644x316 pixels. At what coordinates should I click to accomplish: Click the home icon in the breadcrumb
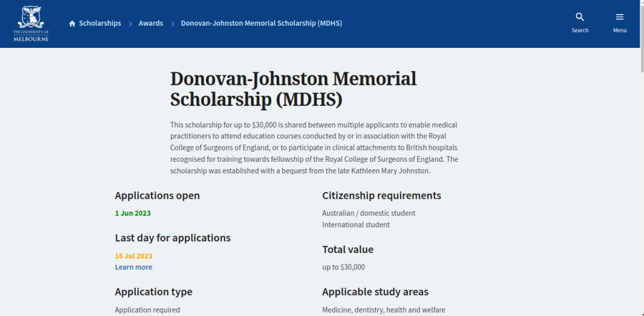[72, 24]
